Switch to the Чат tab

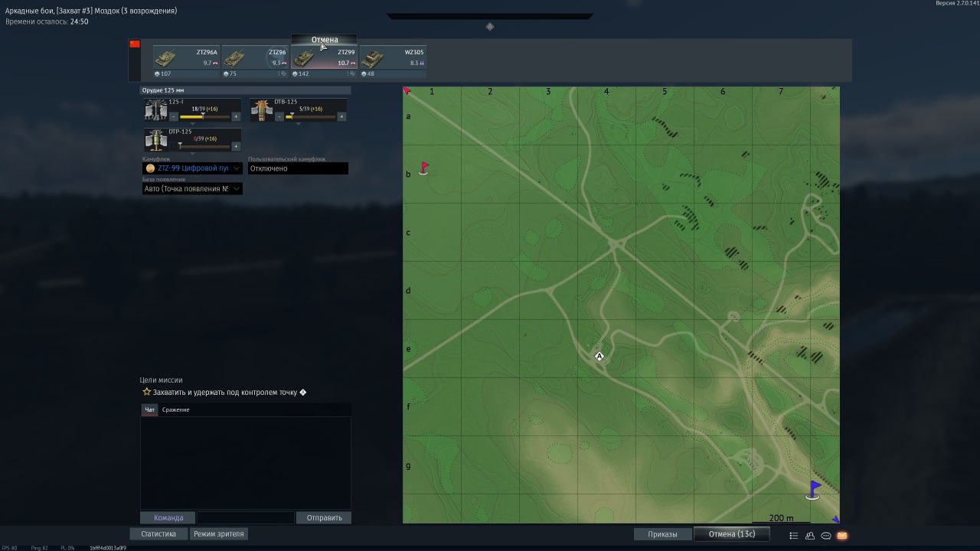point(150,410)
